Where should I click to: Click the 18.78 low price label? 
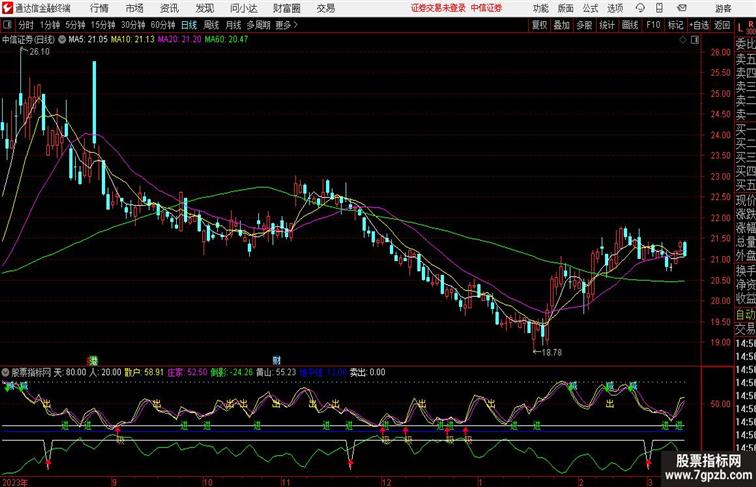[x=552, y=352]
